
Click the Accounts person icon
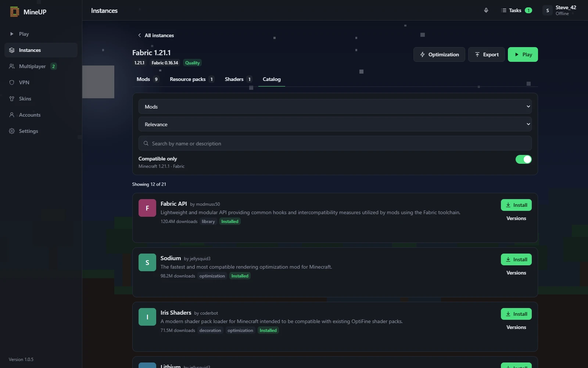click(x=12, y=115)
